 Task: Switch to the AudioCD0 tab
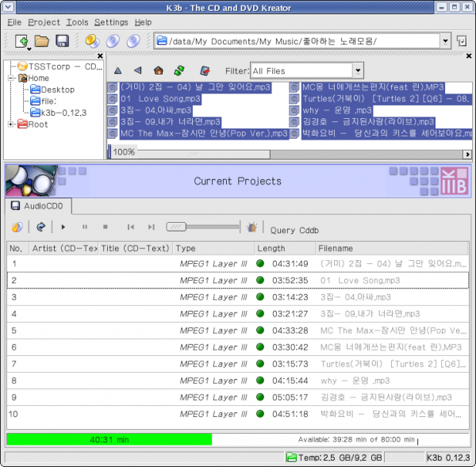pyautogui.click(x=39, y=206)
